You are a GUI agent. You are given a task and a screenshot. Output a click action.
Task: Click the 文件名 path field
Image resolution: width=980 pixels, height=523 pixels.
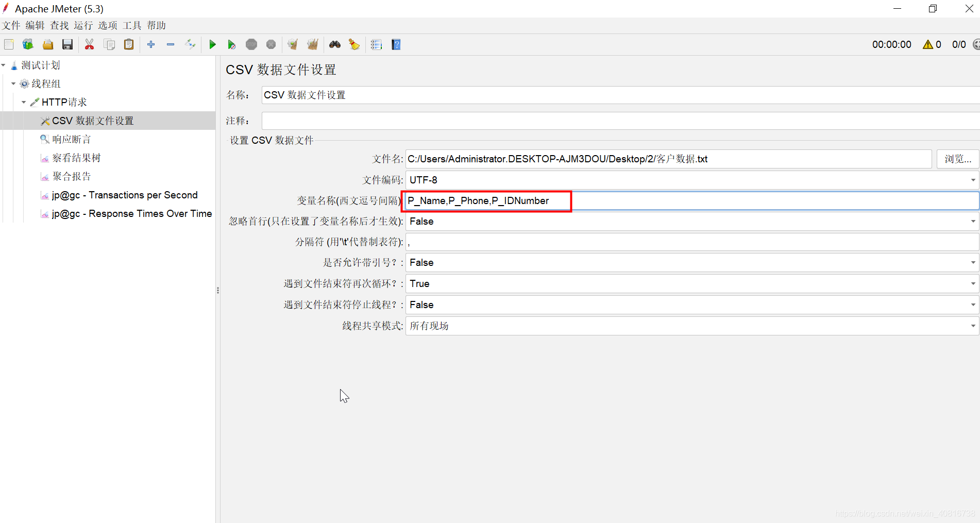click(x=668, y=159)
